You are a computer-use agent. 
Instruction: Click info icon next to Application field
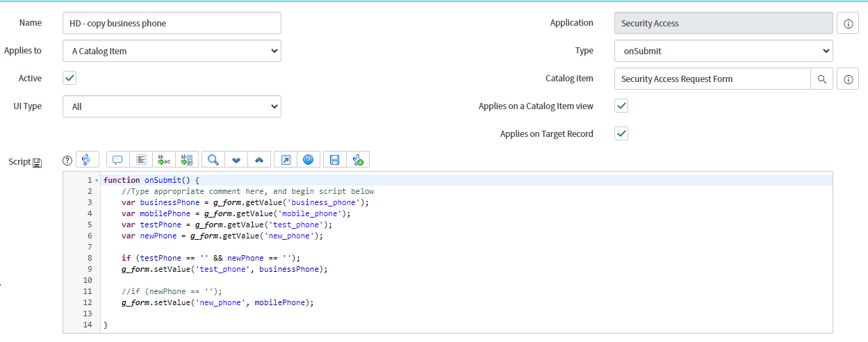tap(848, 24)
